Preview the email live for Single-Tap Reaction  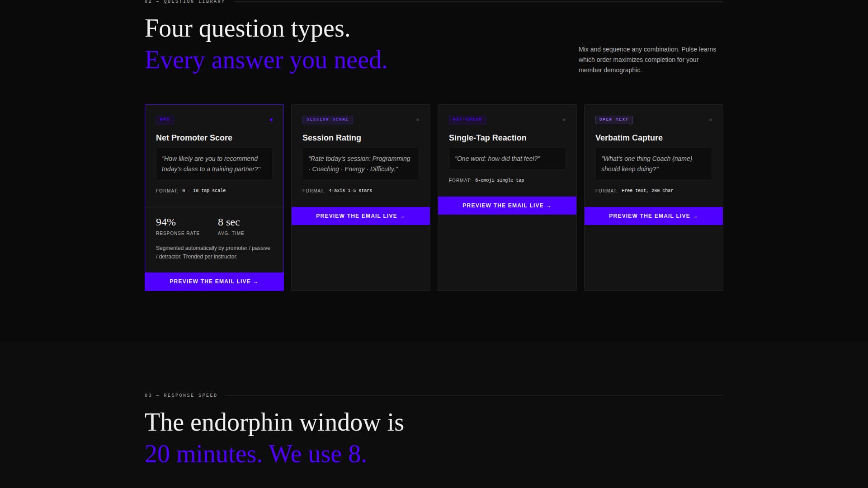507,206
